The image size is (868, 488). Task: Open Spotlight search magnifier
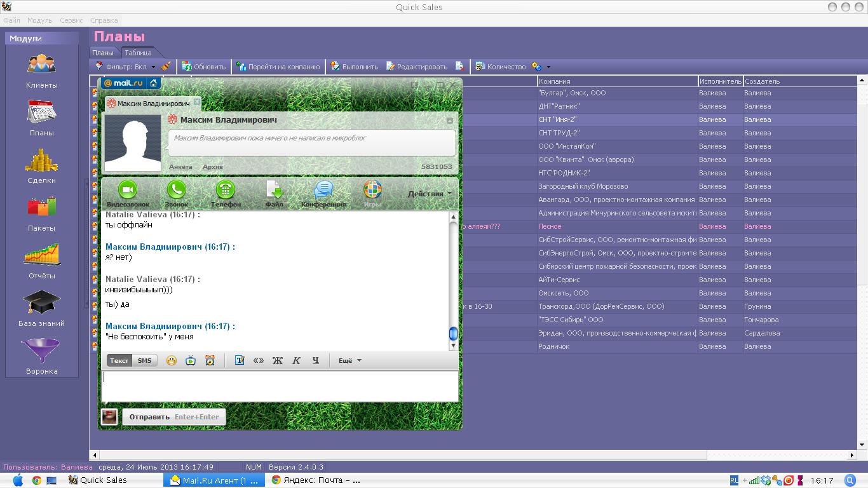pyautogui.click(x=850, y=480)
